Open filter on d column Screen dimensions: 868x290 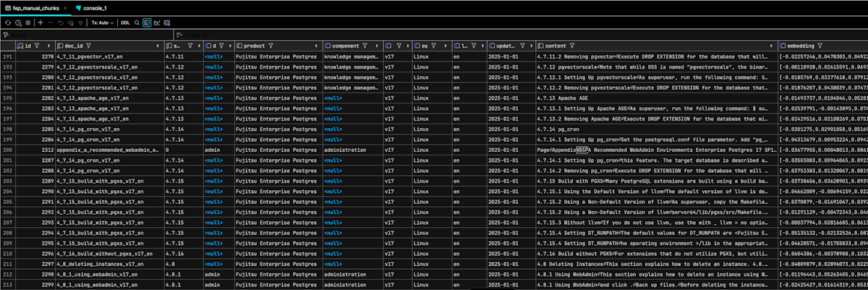tap(221, 45)
